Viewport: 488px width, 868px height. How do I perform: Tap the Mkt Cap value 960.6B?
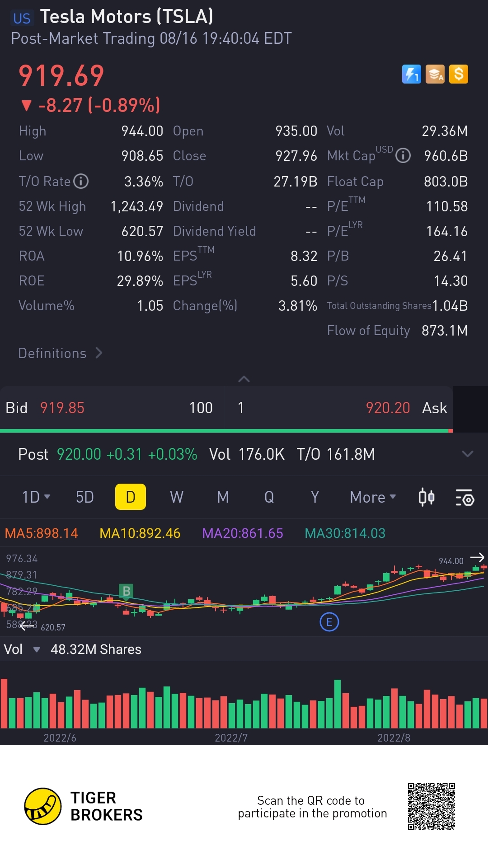[446, 156]
